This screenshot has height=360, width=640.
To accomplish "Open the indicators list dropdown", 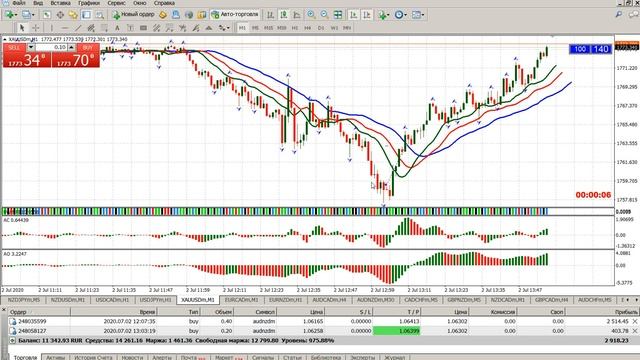I will (x=384, y=15).
